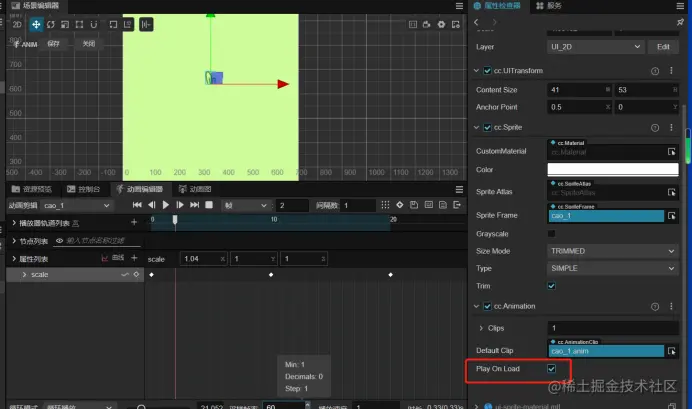Add a property with the plus icon beside curve
This screenshot has width=692, height=409.
tap(134, 257)
